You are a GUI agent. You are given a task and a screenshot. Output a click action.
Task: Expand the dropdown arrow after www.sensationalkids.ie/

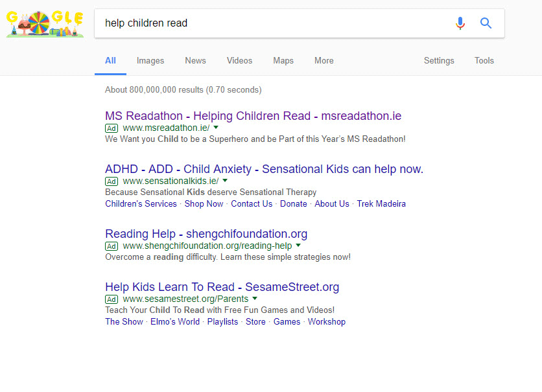pyautogui.click(x=225, y=180)
